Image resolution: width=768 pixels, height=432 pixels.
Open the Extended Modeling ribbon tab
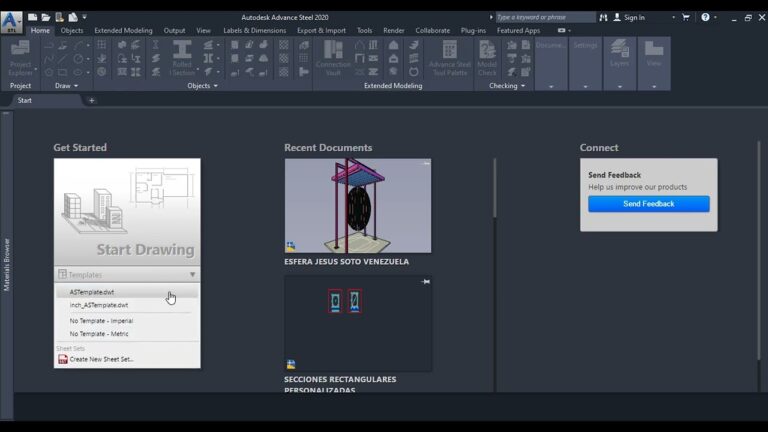(x=123, y=30)
